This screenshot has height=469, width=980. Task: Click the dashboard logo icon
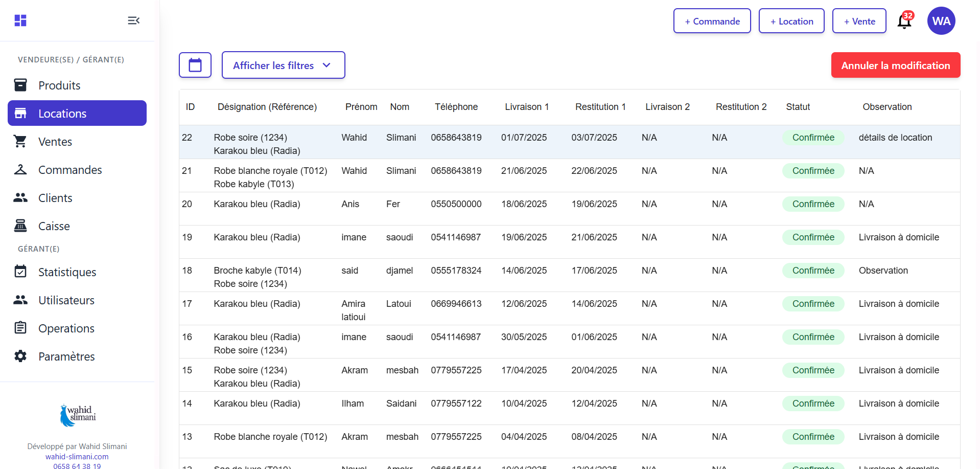20,20
